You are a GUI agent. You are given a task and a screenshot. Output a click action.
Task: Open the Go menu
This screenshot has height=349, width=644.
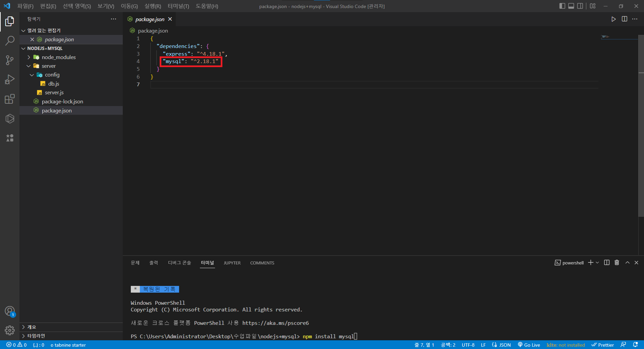pos(129,6)
